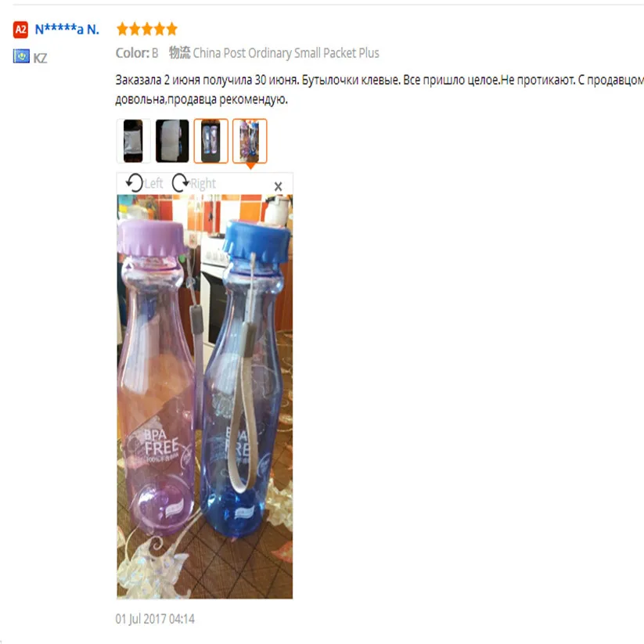Click the Right rotate label
644x644 pixels.
[x=203, y=183]
